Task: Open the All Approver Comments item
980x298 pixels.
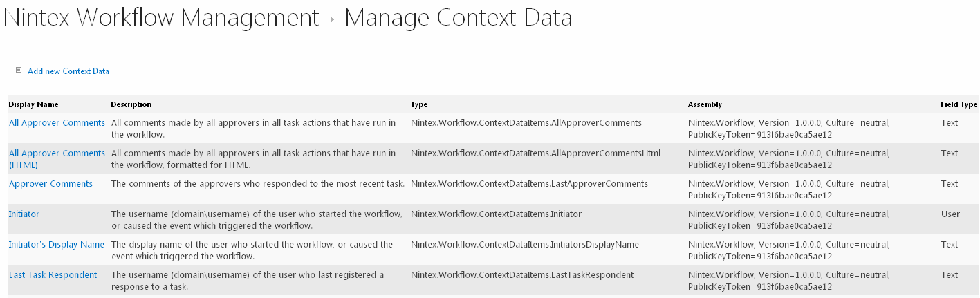Action: (57, 123)
